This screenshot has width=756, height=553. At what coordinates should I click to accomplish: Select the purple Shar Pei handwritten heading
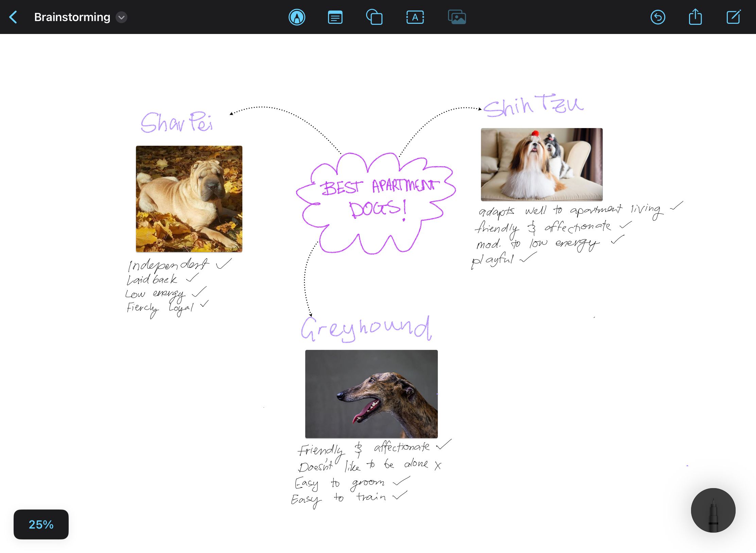click(177, 122)
